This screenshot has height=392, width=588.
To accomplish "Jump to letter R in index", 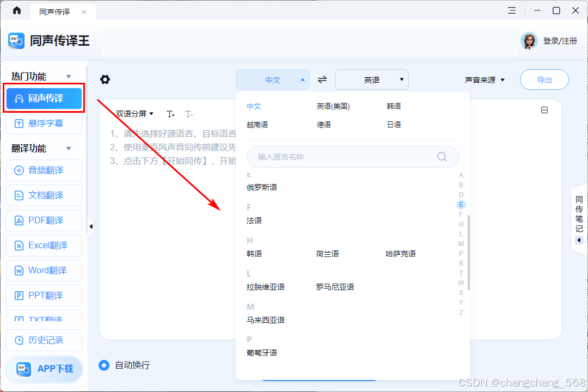I will click(461, 264).
